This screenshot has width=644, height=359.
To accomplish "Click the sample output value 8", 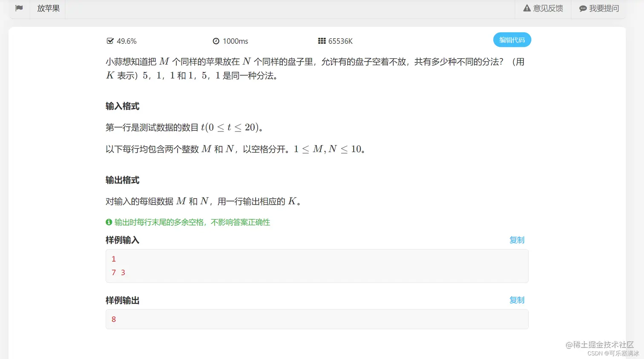I will pos(113,319).
